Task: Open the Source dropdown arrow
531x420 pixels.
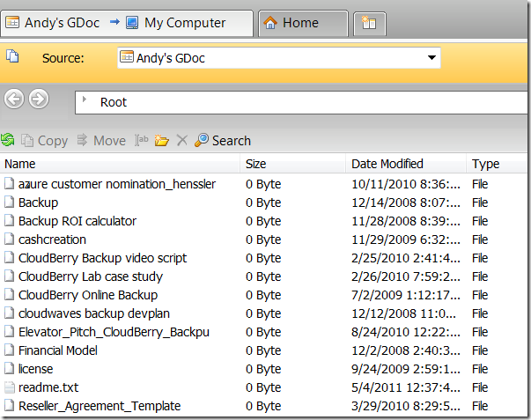Action: pyautogui.click(x=431, y=58)
